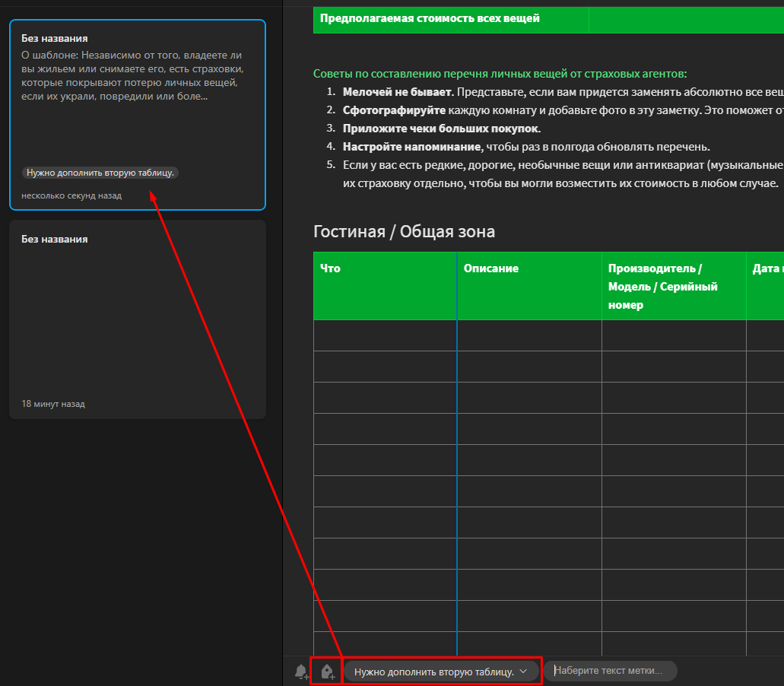Image resolution: width=784 pixels, height=686 pixels.
Task: Click first empty cell under 'Что' column
Action: [x=385, y=335]
